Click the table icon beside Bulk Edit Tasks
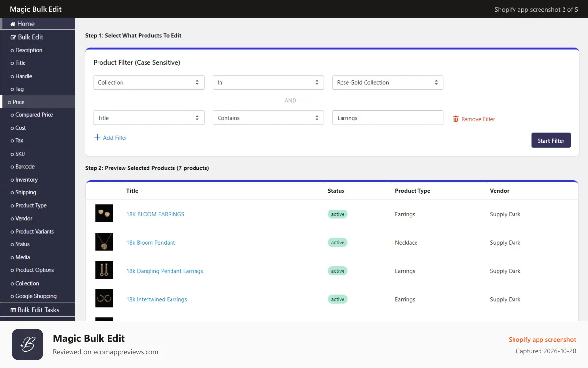This screenshot has height=368, width=588. (13, 310)
